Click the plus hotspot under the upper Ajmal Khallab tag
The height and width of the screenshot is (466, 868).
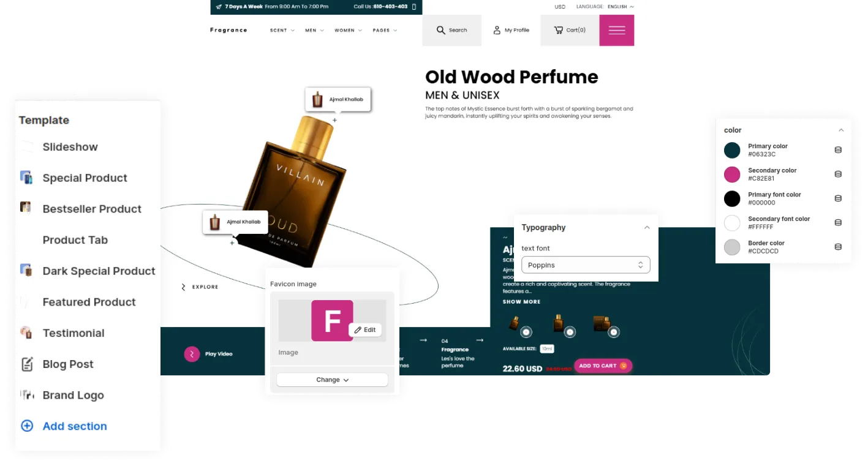pyautogui.click(x=334, y=121)
